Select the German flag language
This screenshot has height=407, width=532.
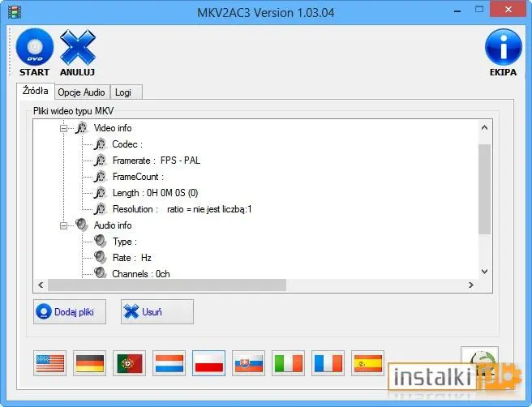click(x=89, y=363)
